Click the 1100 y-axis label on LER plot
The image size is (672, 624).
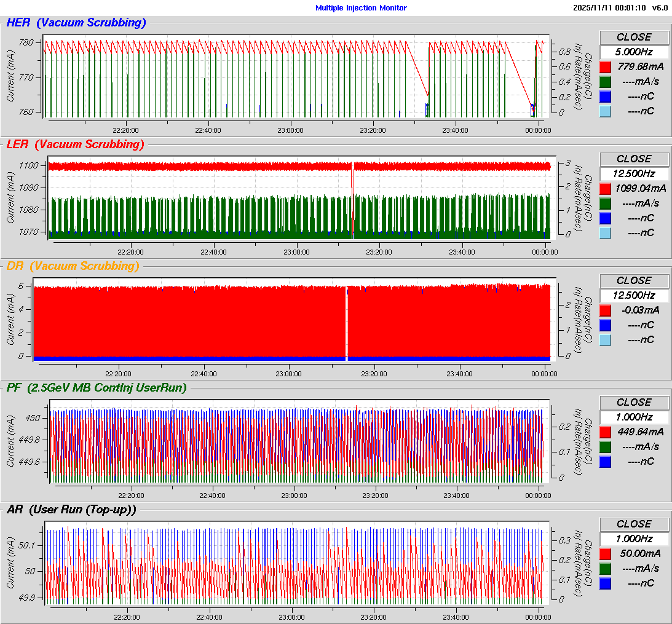coord(29,165)
